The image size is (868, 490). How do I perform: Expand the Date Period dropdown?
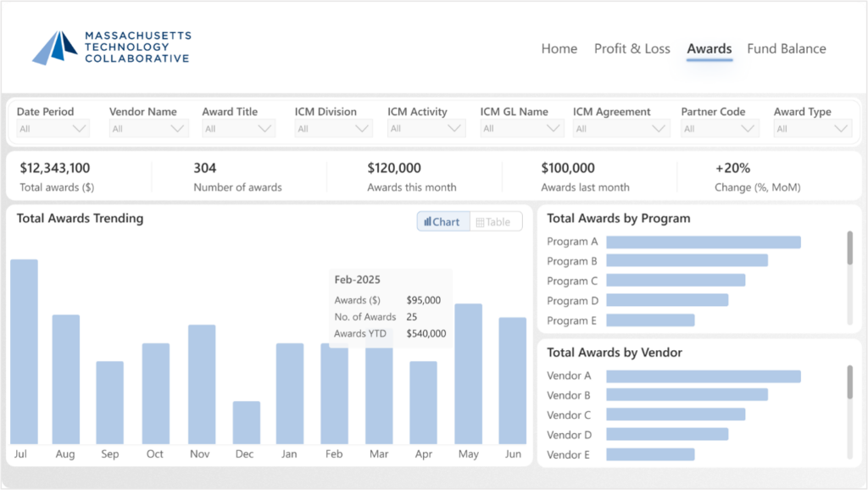(53, 129)
